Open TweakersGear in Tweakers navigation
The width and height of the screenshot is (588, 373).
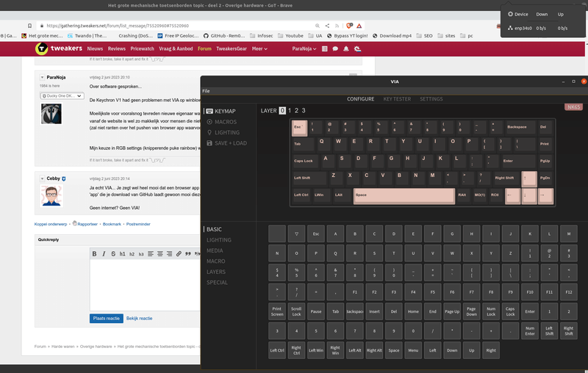coord(232,48)
